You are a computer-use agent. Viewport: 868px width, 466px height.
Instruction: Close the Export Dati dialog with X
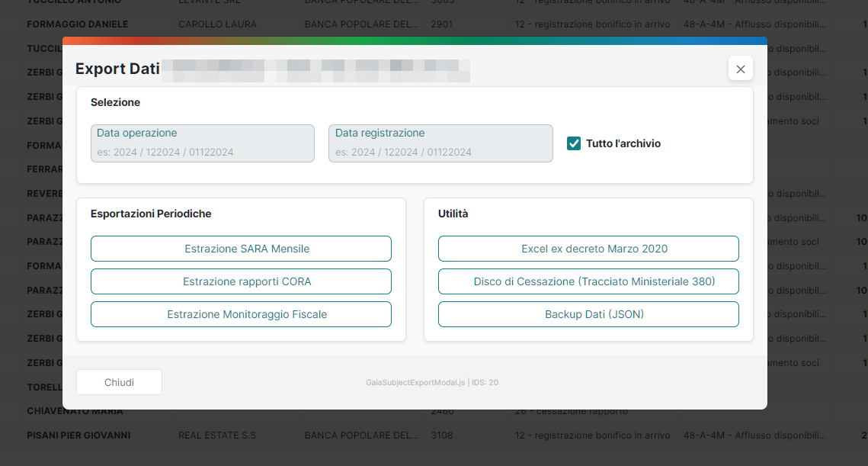click(x=740, y=69)
